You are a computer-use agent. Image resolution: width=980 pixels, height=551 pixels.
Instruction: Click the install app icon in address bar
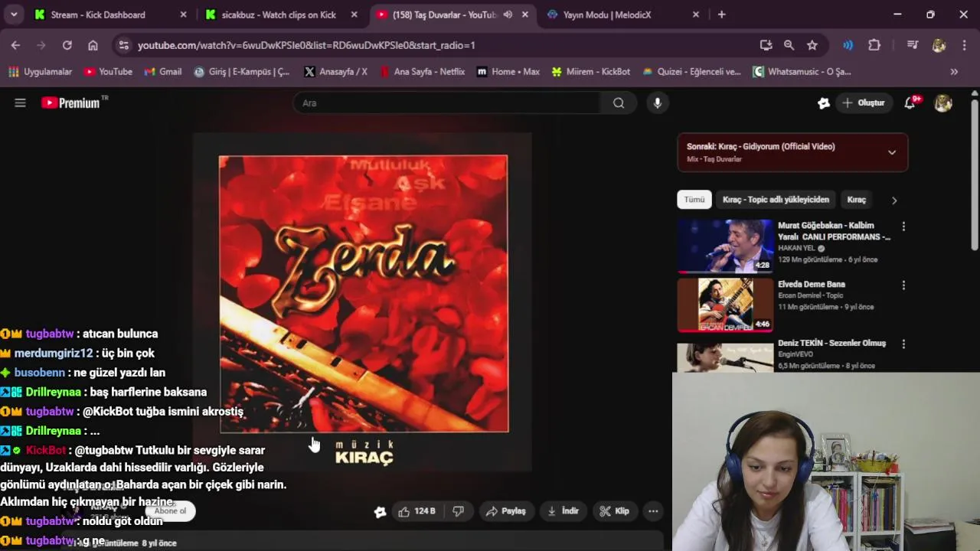[x=766, y=45]
